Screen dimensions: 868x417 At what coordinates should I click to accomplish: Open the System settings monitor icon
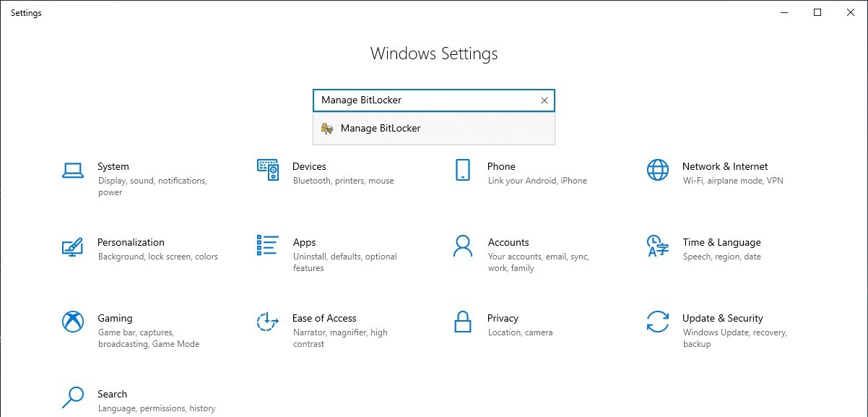tap(73, 171)
